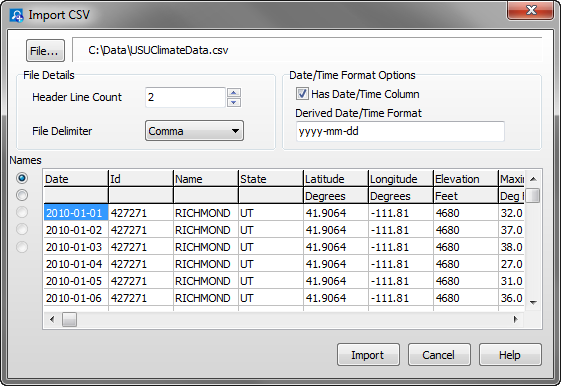
Task: Click the Id column header
Action: click(x=141, y=179)
